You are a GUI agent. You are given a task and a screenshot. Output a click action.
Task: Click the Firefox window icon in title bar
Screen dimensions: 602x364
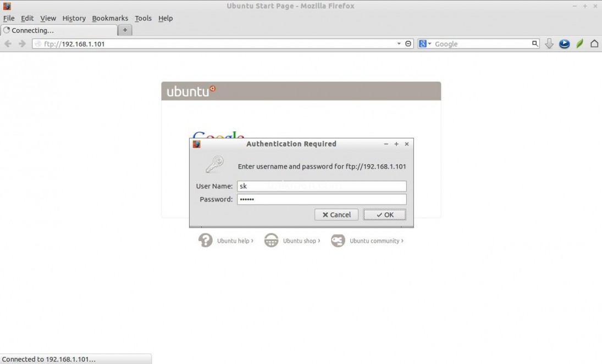7,5
